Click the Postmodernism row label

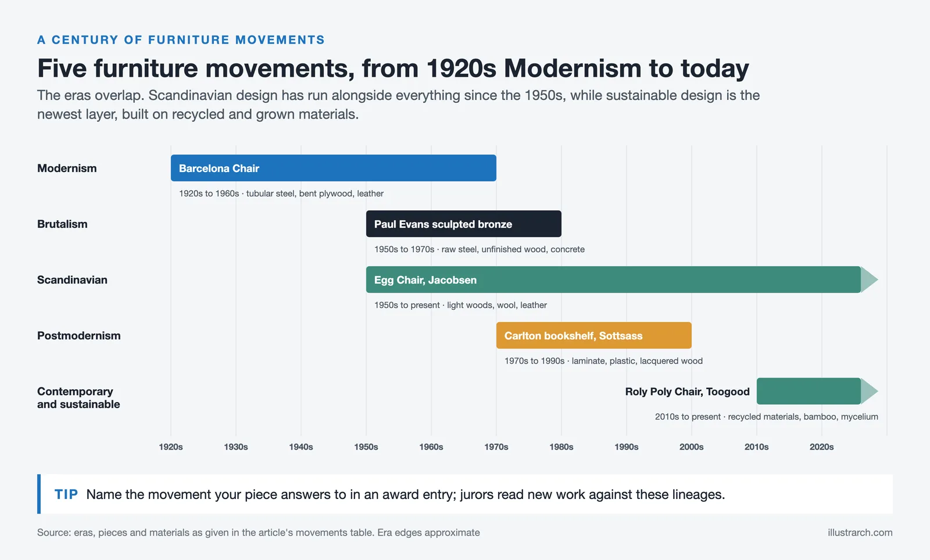(79, 336)
